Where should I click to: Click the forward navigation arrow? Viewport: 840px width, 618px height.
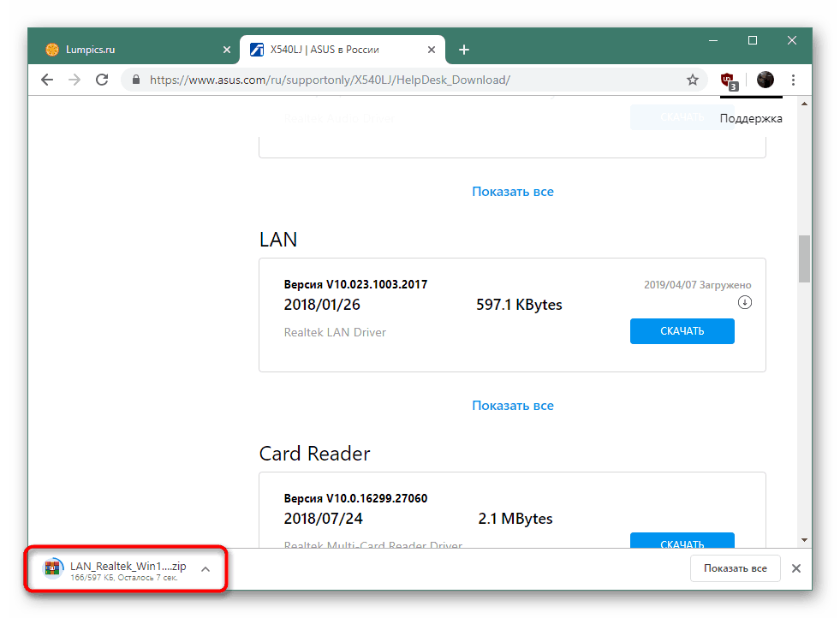tap(74, 80)
